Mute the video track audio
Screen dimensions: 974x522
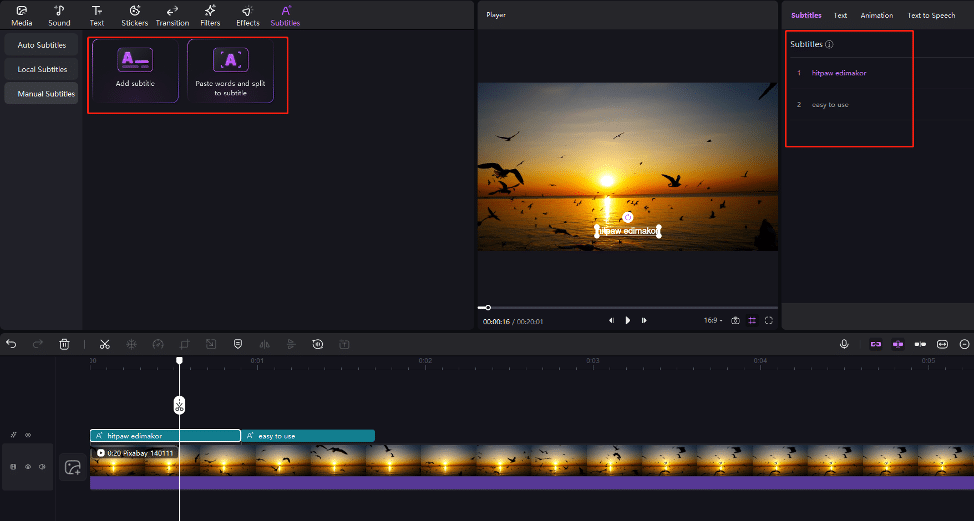point(42,467)
